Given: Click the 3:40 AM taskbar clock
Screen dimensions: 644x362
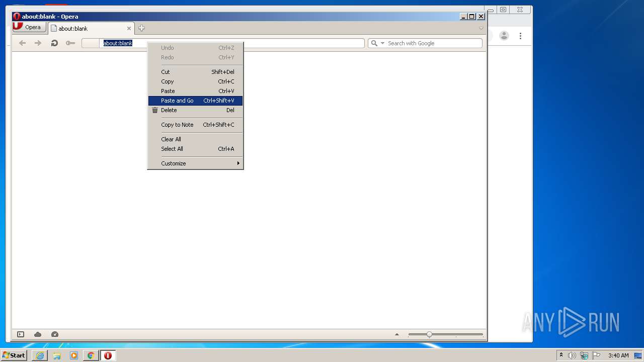Looking at the screenshot, I should click(x=618, y=355).
